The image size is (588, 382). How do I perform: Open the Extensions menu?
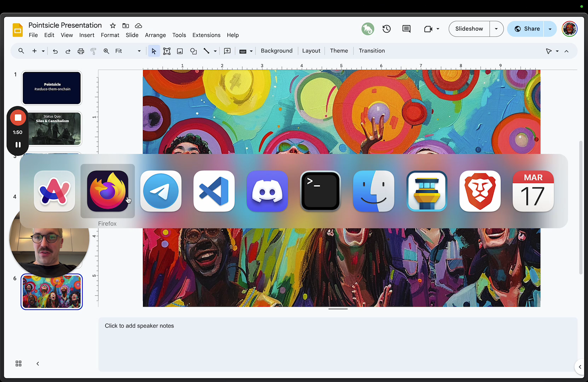206,35
